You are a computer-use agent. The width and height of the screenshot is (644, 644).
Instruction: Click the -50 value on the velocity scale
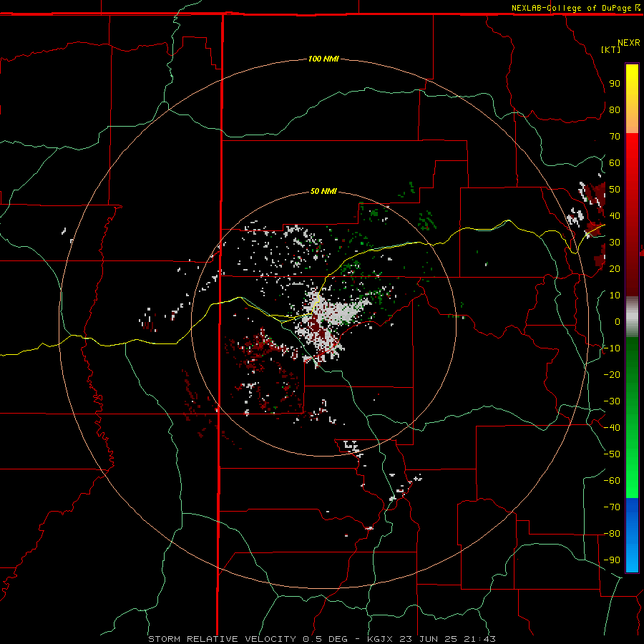pyautogui.click(x=612, y=454)
